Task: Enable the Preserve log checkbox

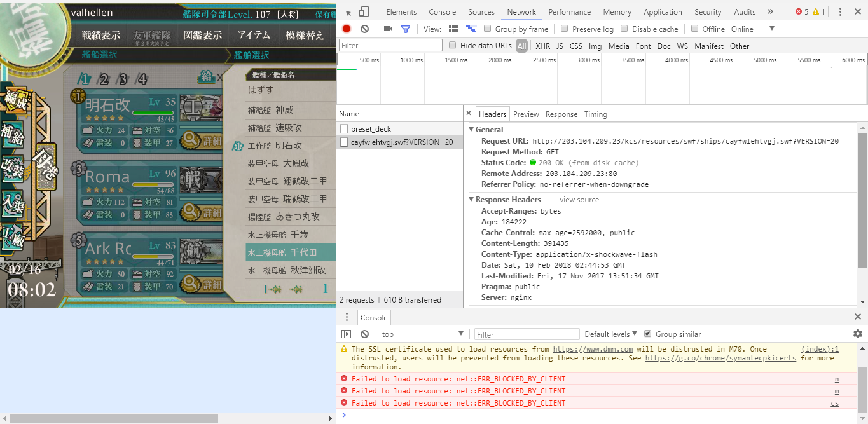Action: tap(565, 29)
